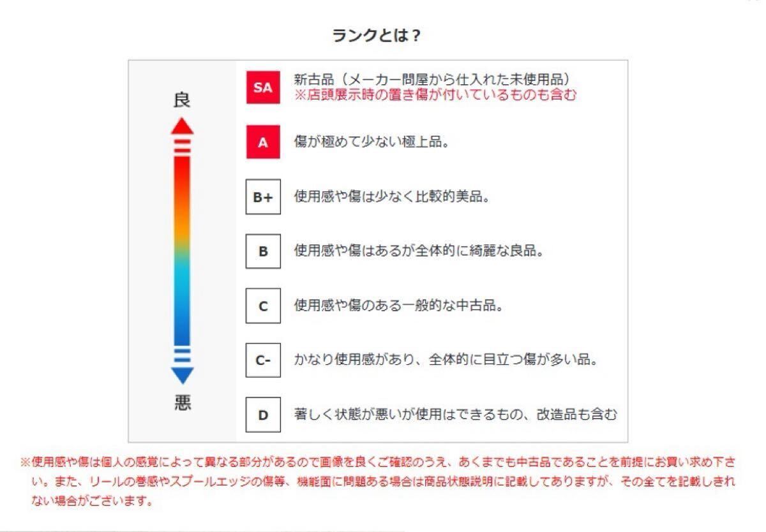Click the red SA rank badge
The width and height of the screenshot is (766, 532).
click(x=263, y=88)
